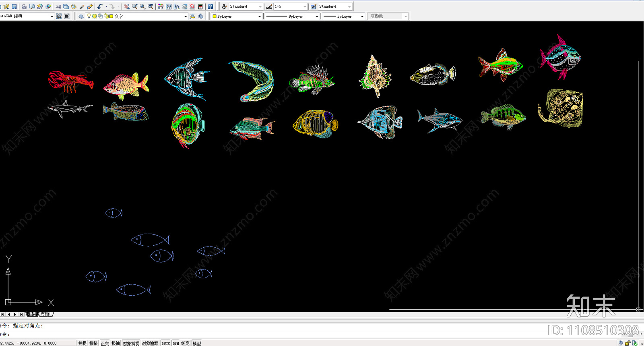Toggle 捕捉 snap mode in status bar
This screenshot has height=346, width=644.
(83, 343)
